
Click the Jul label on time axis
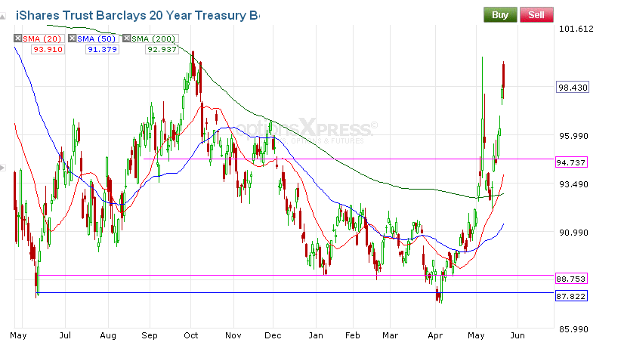pyautogui.click(x=65, y=335)
